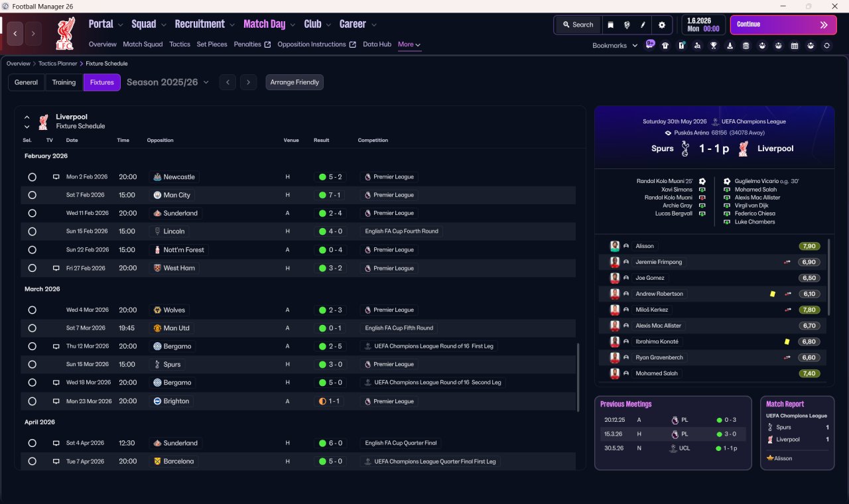This screenshot has width=849, height=504.
Task: Open the settings gear icon
Action: (661, 25)
